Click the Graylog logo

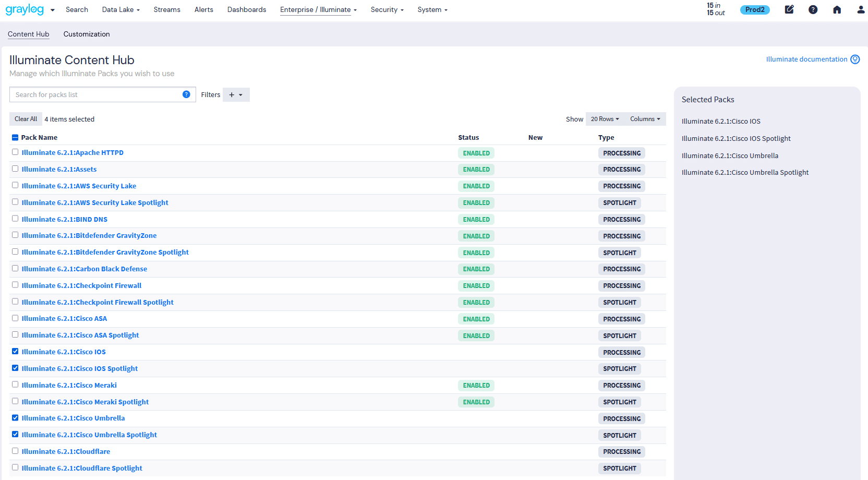(x=25, y=9)
